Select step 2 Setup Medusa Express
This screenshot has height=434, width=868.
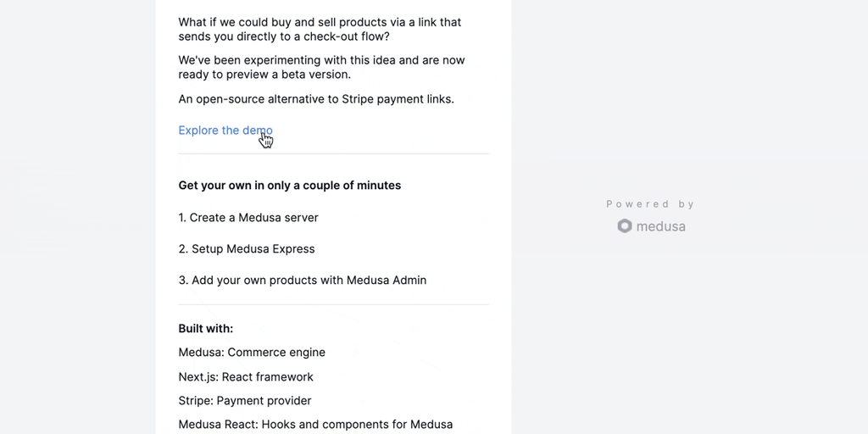pos(247,249)
